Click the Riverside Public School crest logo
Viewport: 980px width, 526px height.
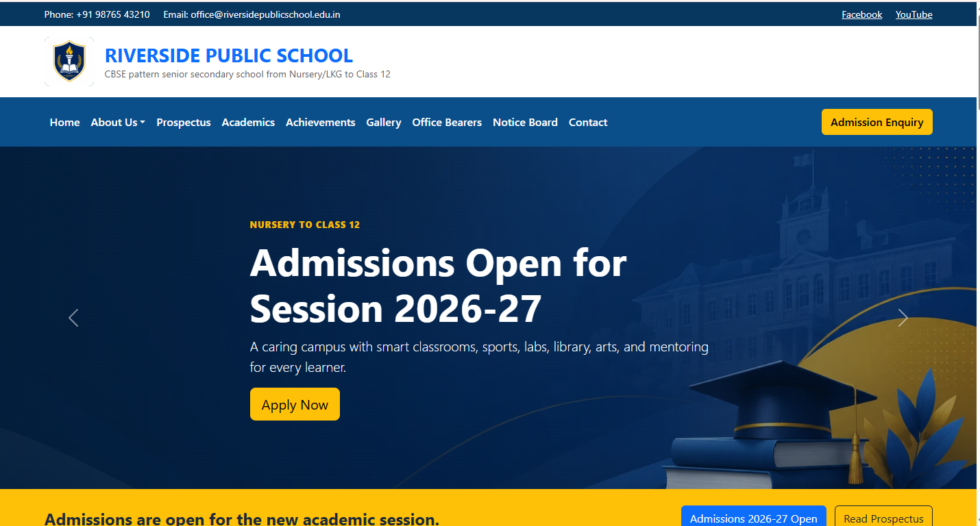[69, 62]
